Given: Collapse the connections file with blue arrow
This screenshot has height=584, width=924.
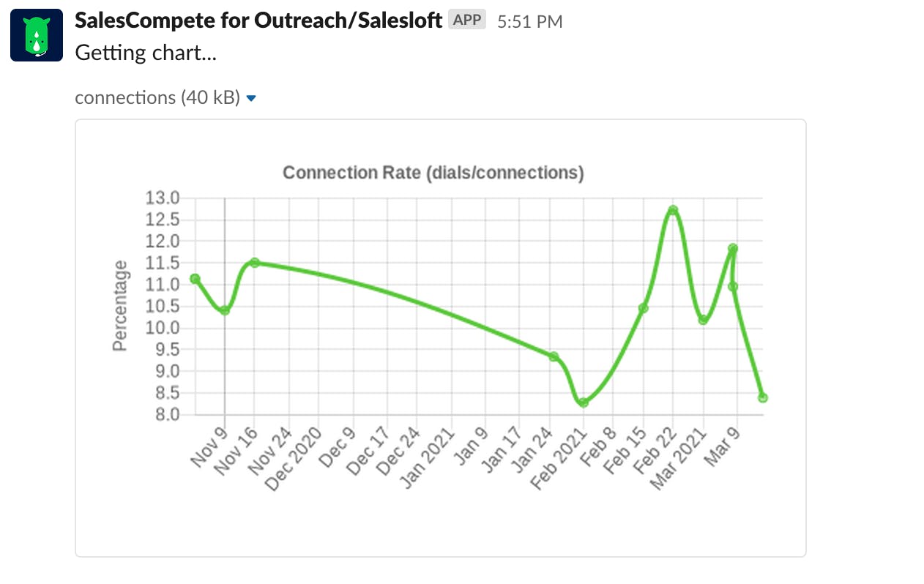Looking at the screenshot, I should pyautogui.click(x=251, y=98).
